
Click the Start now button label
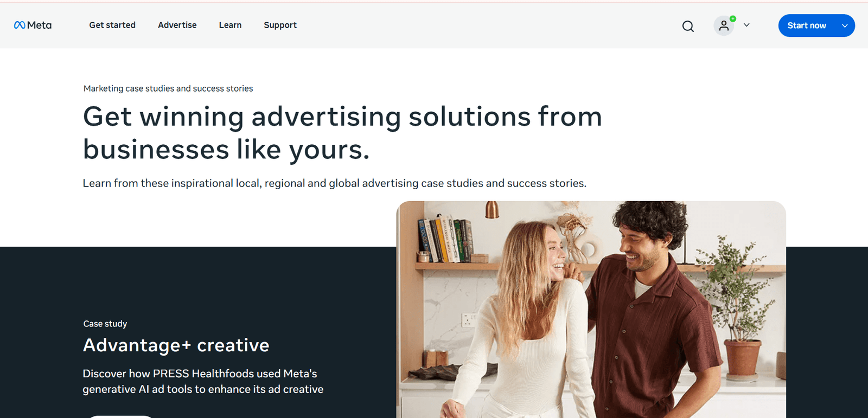click(807, 25)
